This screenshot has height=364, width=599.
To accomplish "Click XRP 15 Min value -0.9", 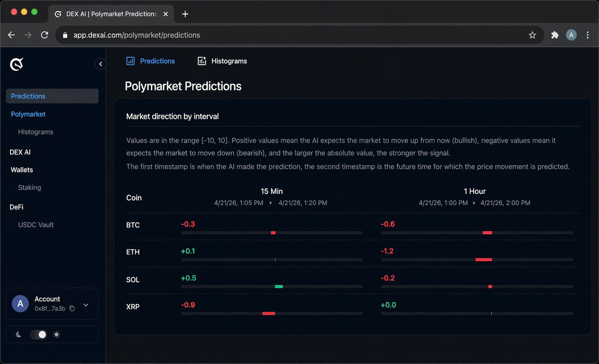I will point(188,305).
